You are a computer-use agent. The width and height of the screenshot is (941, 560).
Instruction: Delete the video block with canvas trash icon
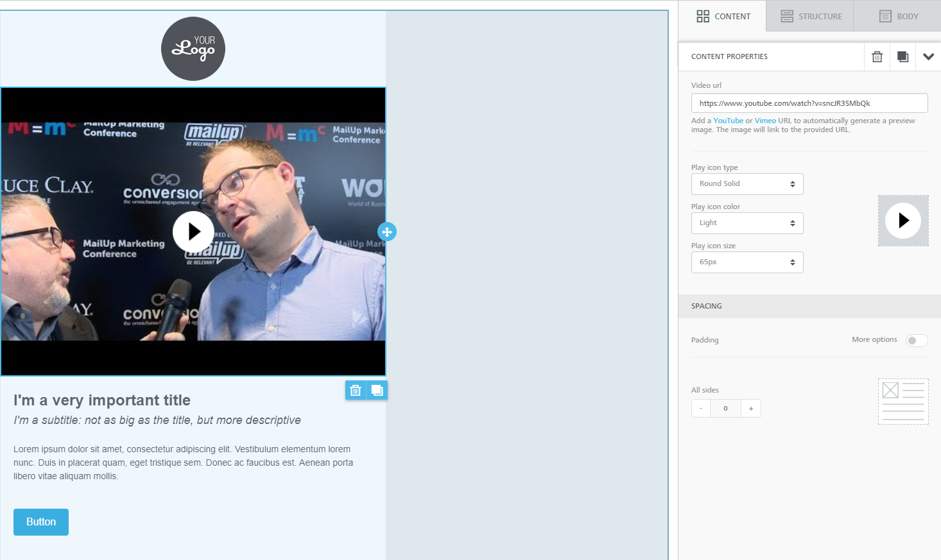coord(356,390)
